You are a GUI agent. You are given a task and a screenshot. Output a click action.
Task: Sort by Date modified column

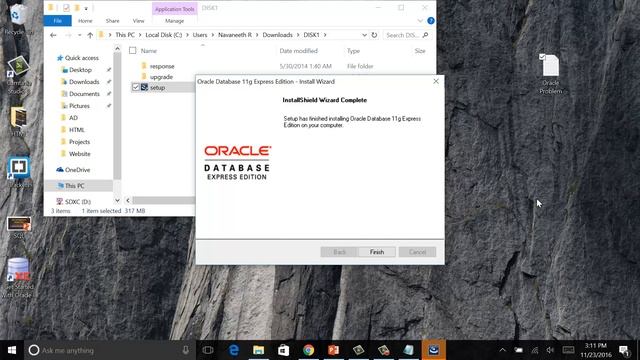point(298,51)
